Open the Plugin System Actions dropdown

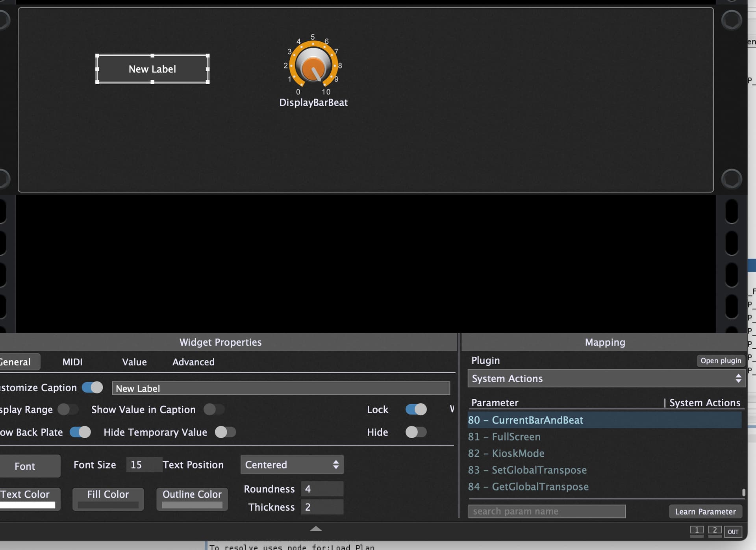click(606, 378)
